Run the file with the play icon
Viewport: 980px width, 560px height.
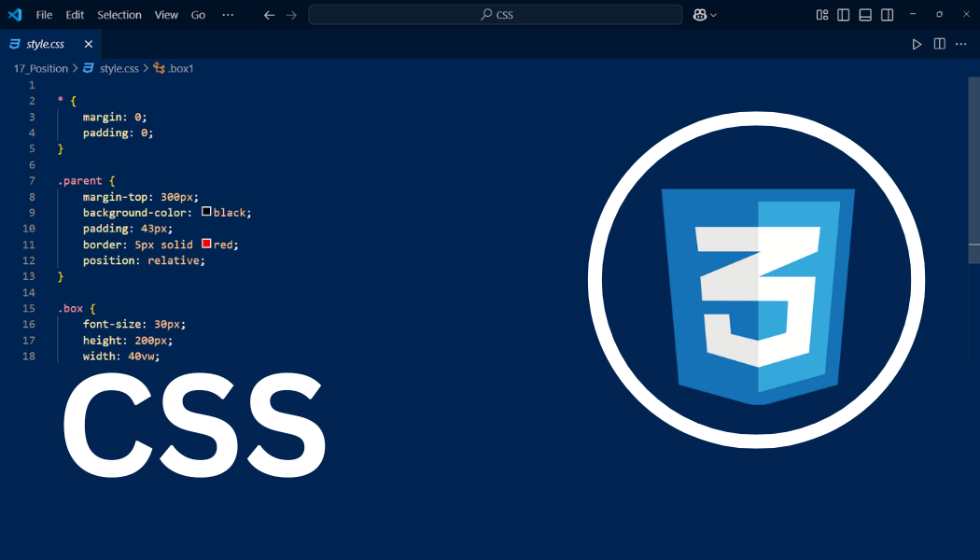tap(917, 44)
